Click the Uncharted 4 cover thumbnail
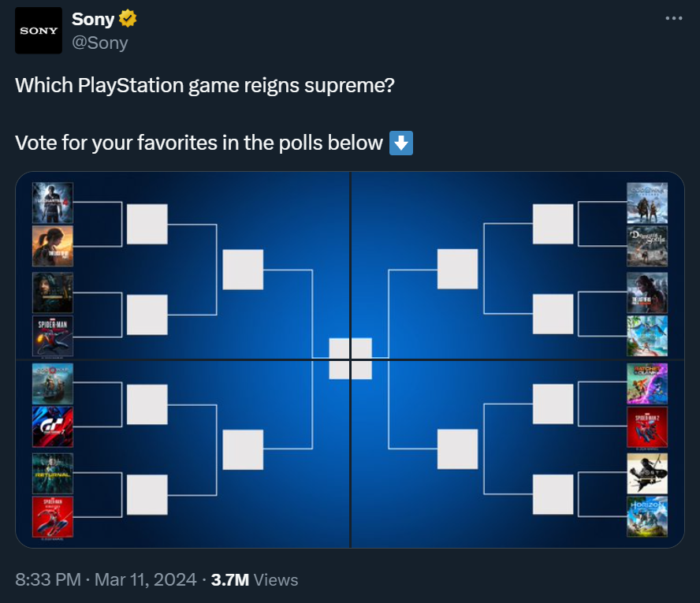Image resolution: width=700 pixels, height=603 pixels. 53,203
